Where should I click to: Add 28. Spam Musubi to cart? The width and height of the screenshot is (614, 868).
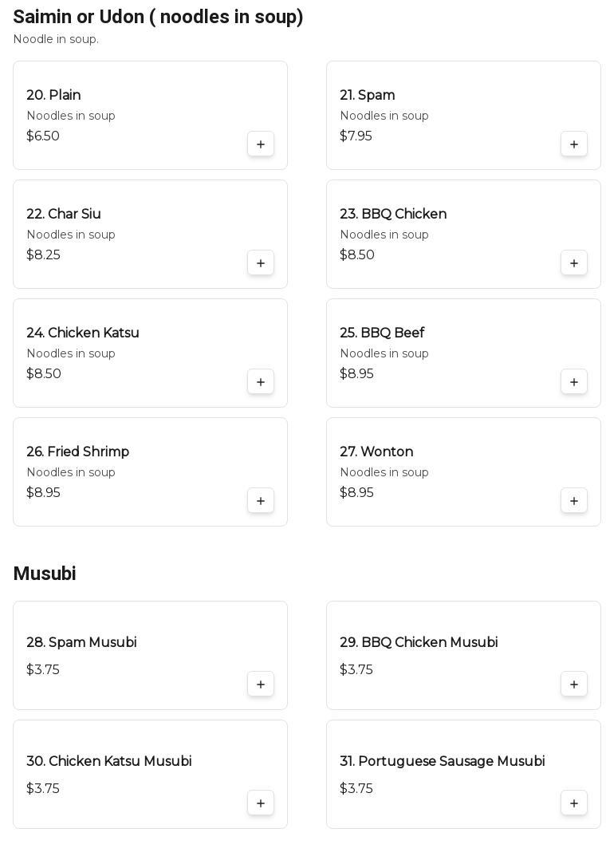[261, 685]
